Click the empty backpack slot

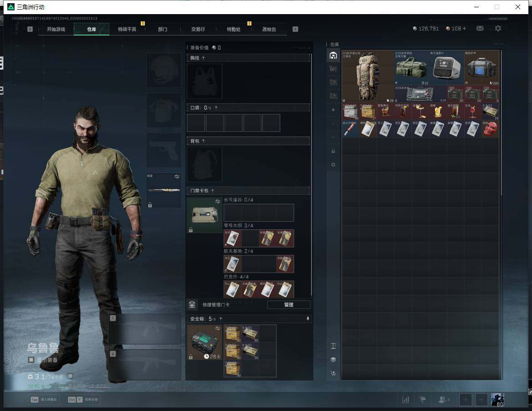coord(205,164)
